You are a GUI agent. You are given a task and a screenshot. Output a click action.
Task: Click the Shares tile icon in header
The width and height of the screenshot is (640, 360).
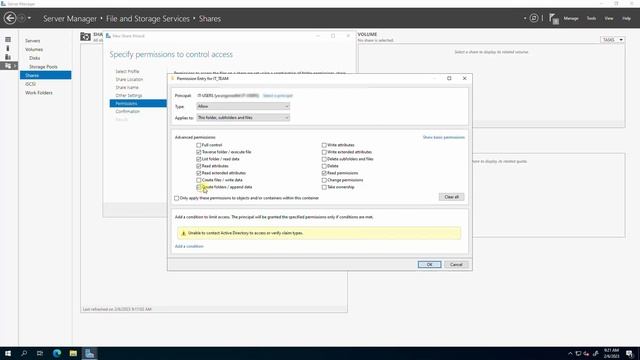coord(85,37)
